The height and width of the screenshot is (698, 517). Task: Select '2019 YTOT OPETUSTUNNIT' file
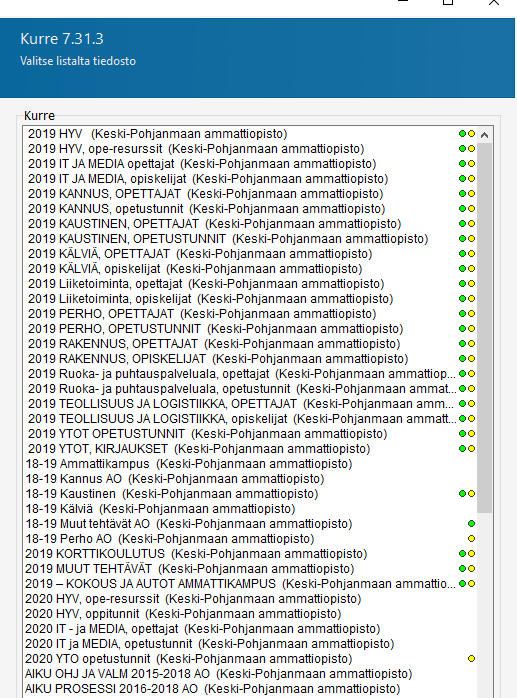pos(250,434)
